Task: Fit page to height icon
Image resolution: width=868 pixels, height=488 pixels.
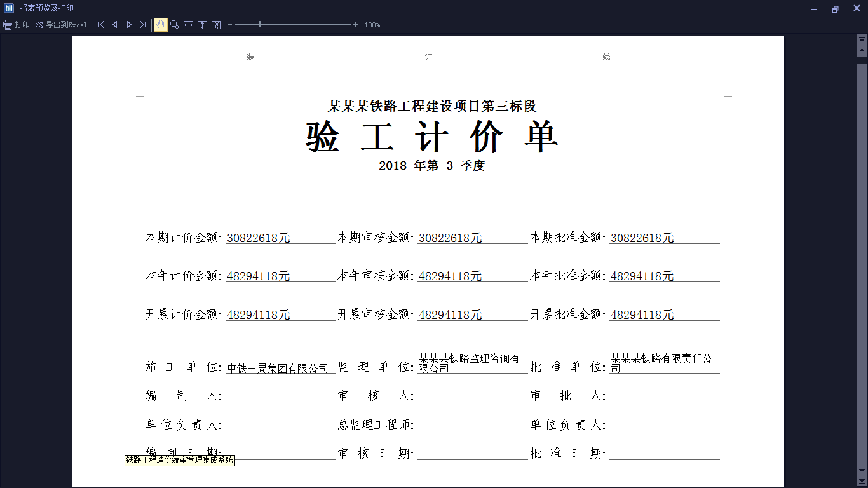Action: [203, 25]
